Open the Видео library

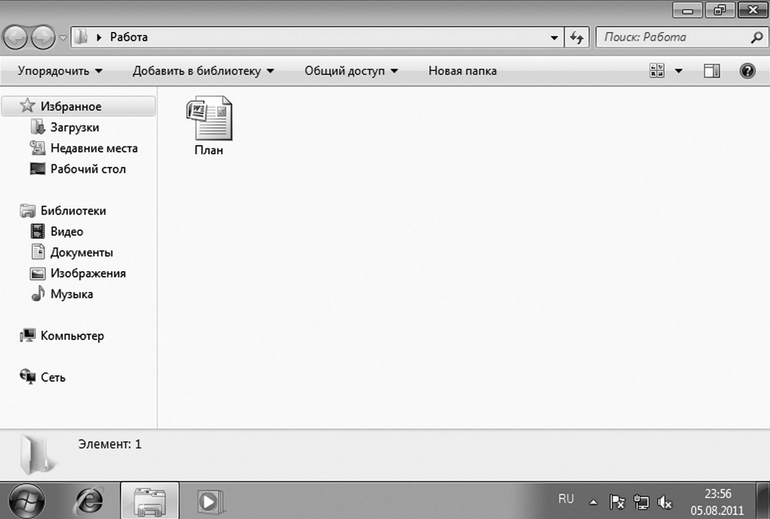[x=67, y=231]
